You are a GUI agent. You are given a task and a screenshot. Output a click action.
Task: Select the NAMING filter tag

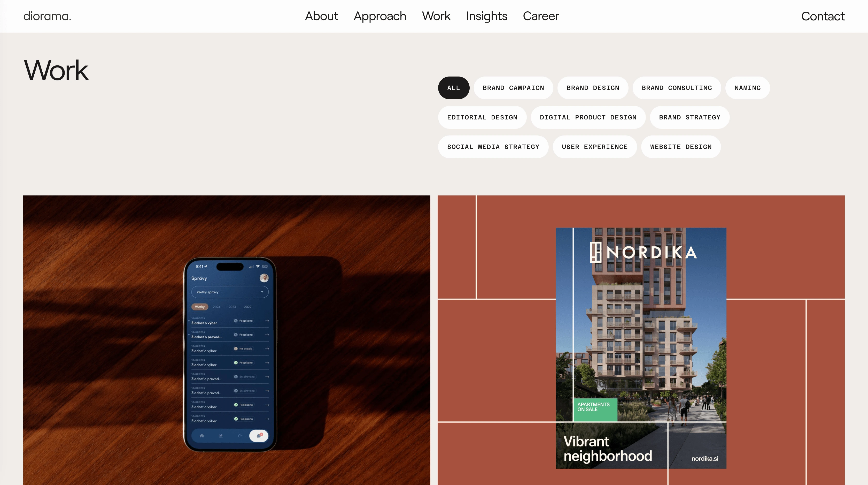pos(747,87)
